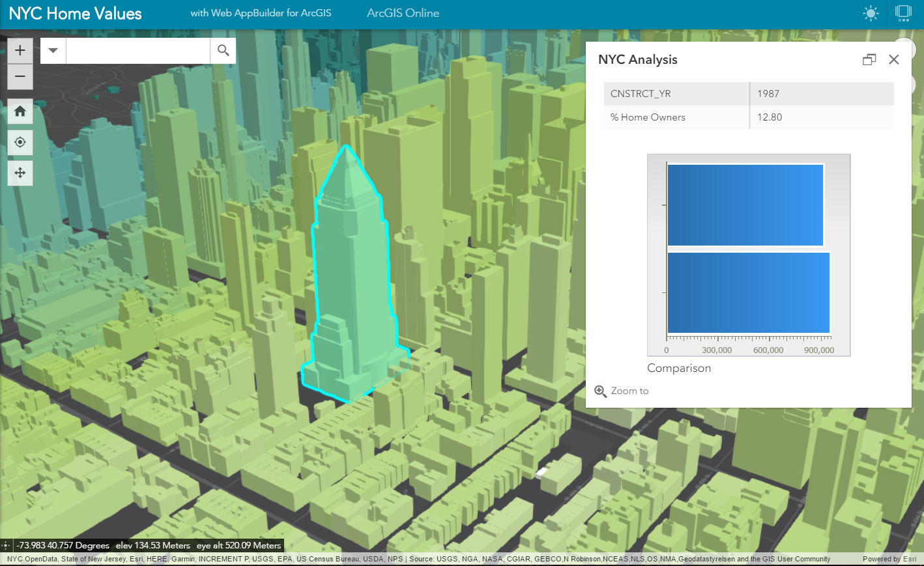
Task: Run search with the magnifier button
Action: coord(223,50)
